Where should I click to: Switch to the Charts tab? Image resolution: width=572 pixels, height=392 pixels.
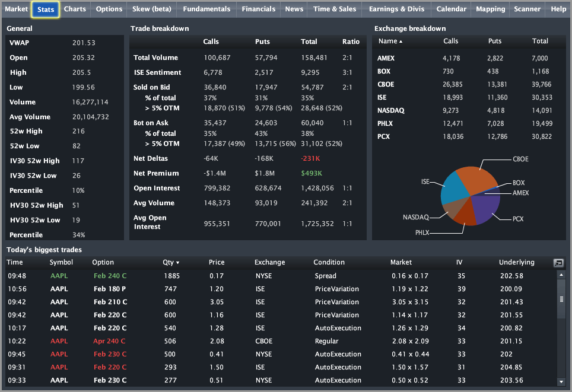[x=75, y=9]
